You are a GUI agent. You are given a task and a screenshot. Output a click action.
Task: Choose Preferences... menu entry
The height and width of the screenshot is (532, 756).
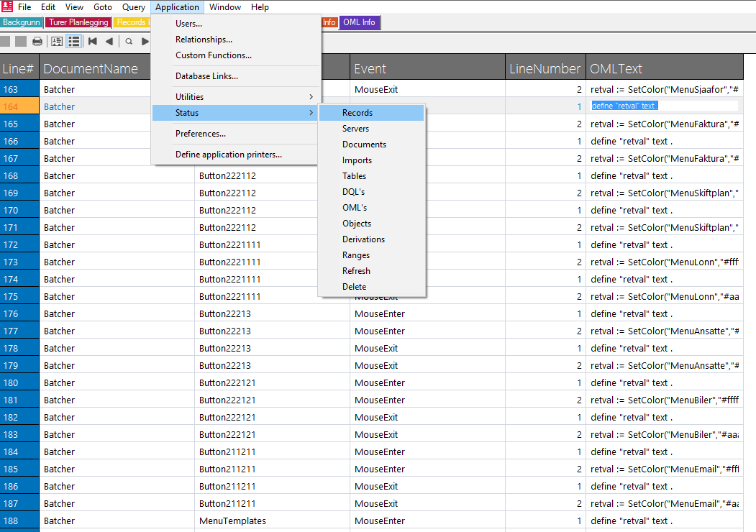(x=235, y=134)
